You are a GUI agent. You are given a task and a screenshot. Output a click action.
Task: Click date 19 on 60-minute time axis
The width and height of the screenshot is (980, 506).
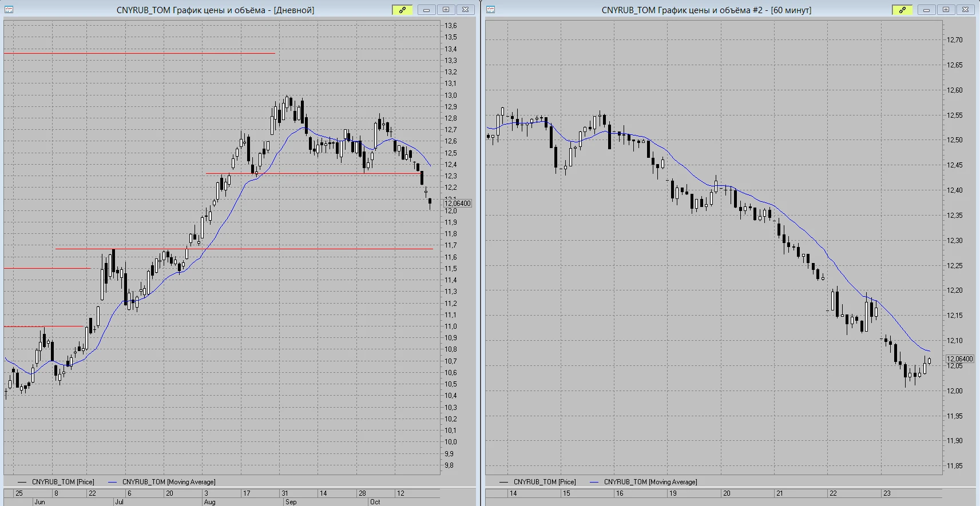click(x=673, y=493)
